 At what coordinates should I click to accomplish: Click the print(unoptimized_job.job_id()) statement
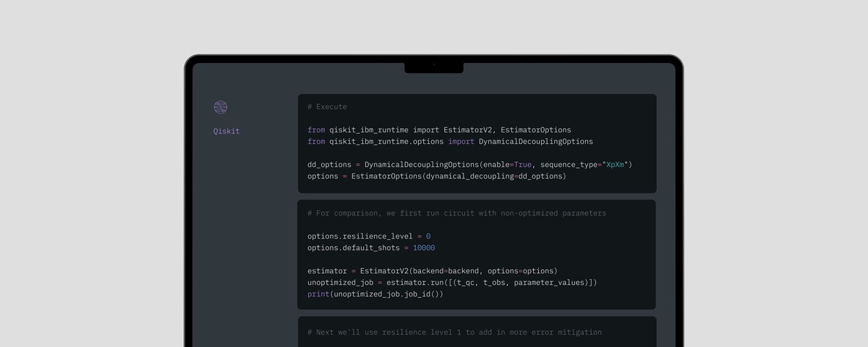[375, 294]
